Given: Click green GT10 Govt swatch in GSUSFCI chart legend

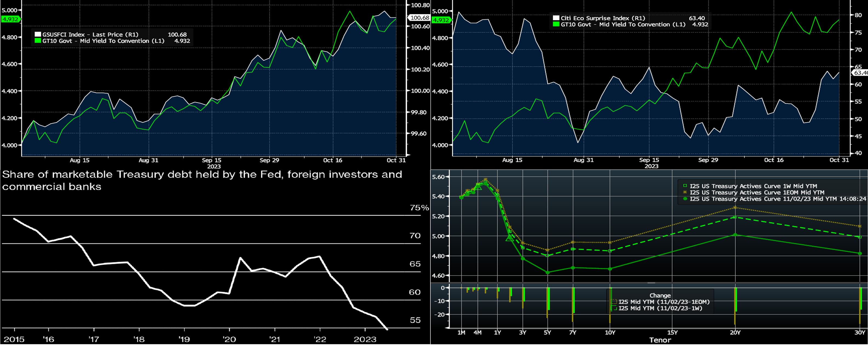Looking at the screenshot, I should [x=38, y=41].
